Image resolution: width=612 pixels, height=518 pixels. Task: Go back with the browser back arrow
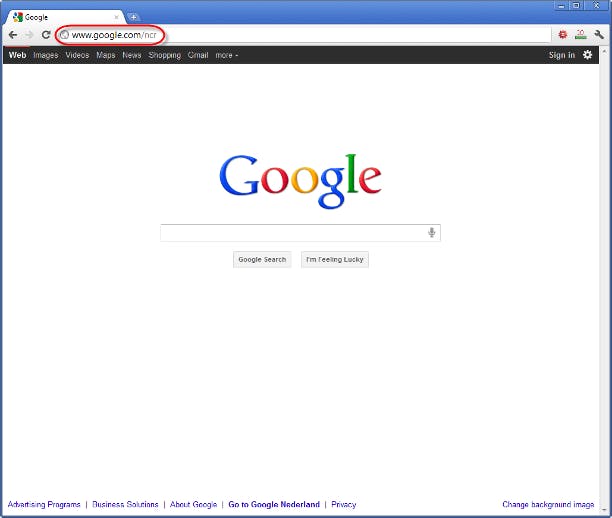point(13,35)
